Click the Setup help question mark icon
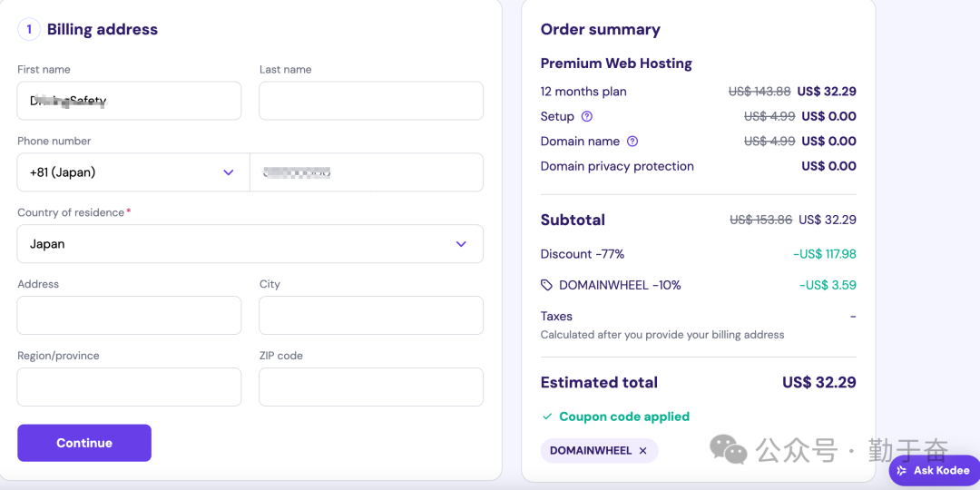Screen dimensions: 980x490 587,116
